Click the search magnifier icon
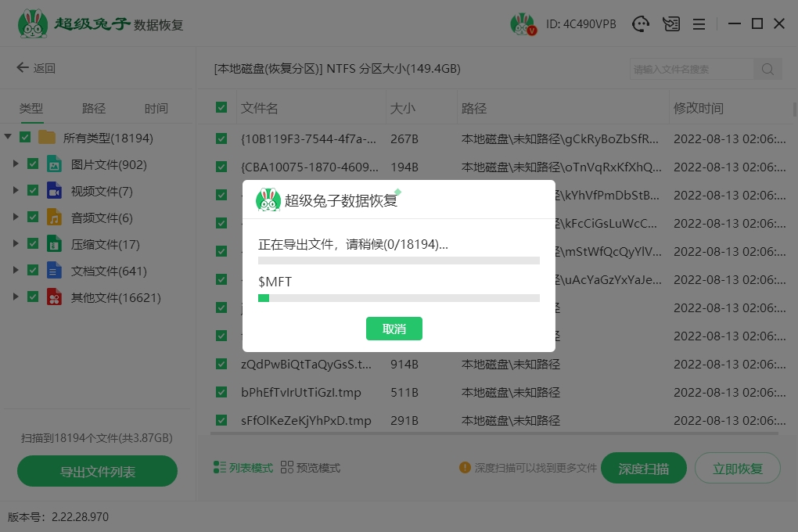Viewport: 798px width, 532px height. (767, 69)
